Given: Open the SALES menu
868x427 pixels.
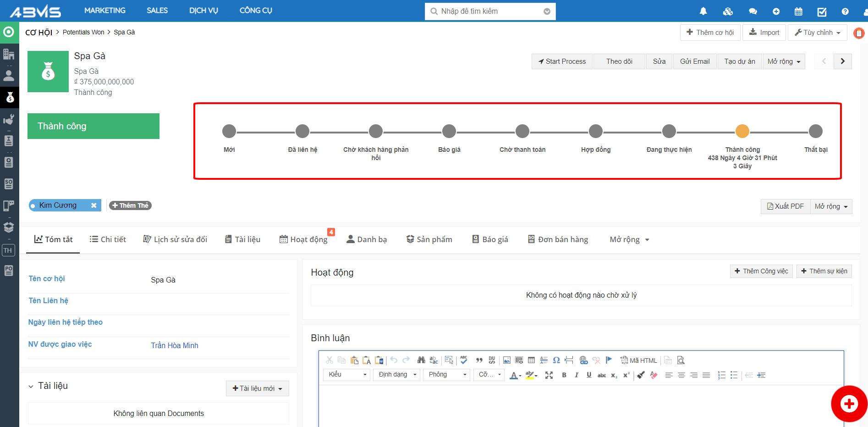Looking at the screenshot, I should click(x=157, y=11).
